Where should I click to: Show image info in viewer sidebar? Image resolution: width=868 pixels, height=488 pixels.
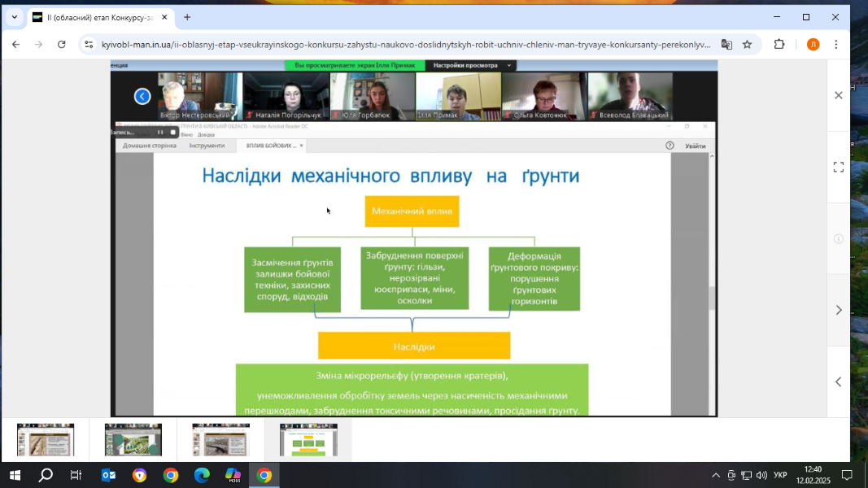point(839,238)
